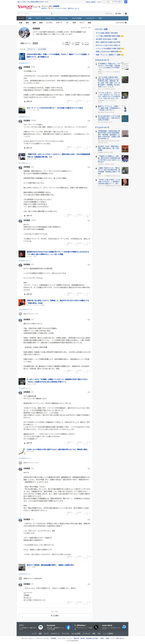145x644 pixels.
Task: Click the speech bubble icon beside 160件のコメント
Action: (20, 458)
